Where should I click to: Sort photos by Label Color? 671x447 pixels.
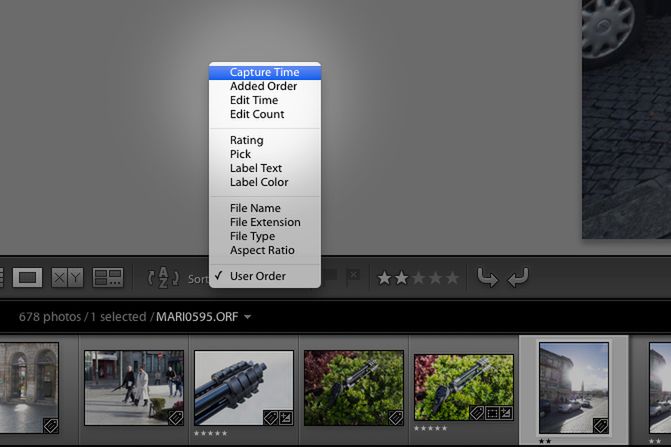pyautogui.click(x=265, y=182)
